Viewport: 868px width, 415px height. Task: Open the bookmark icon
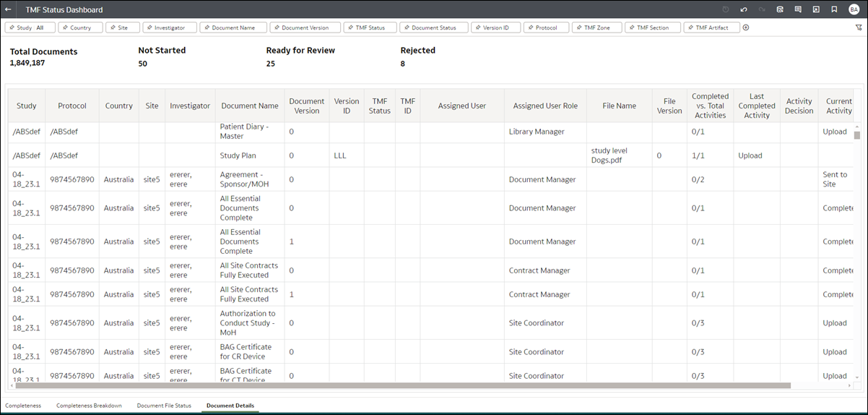pos(834,9)
